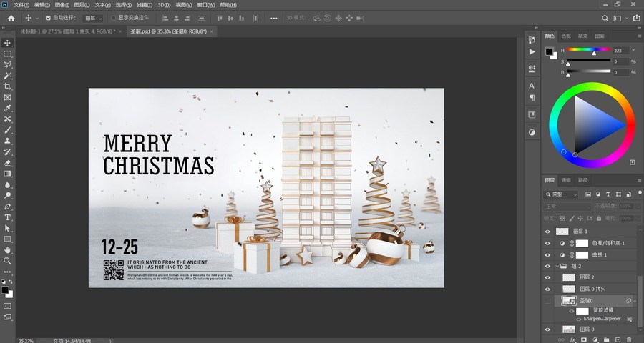Viewport: 644px width, 343px height.
Task: Toggle visibility of 组 2 group
Action: pyautogui.click(x=547, y=267)
